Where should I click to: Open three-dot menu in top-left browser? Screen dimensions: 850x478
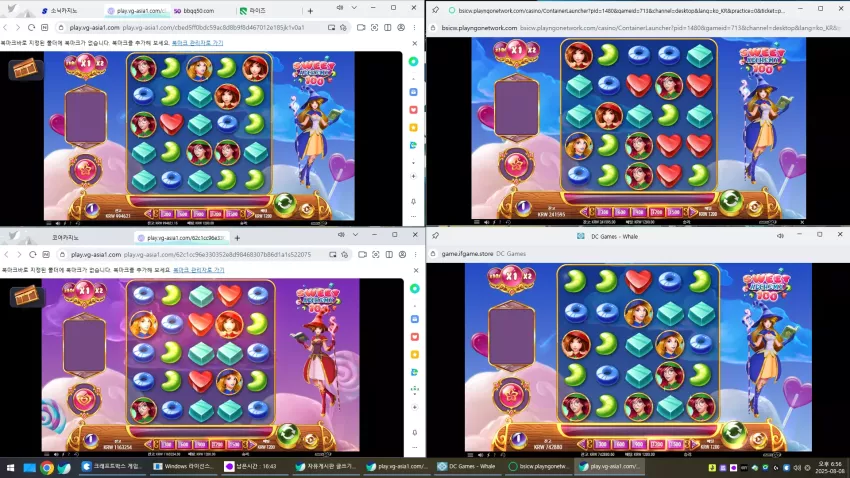pos(415,27)
